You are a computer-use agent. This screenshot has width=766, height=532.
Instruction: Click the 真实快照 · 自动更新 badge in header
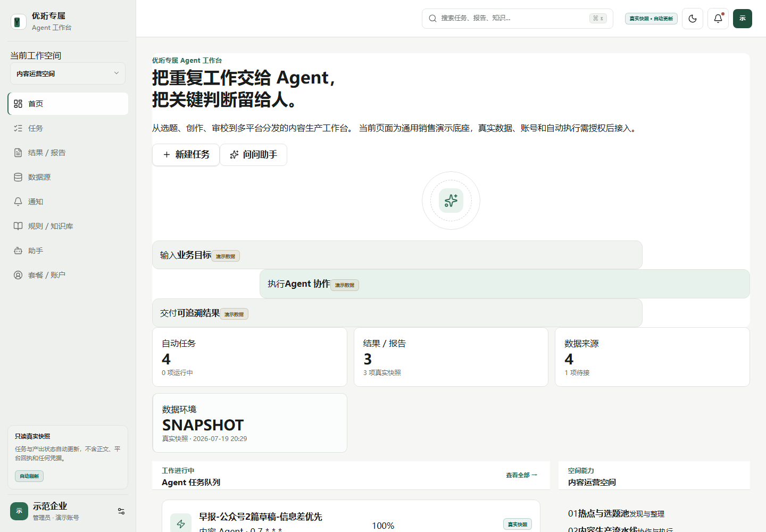click(x=651, y=19)
